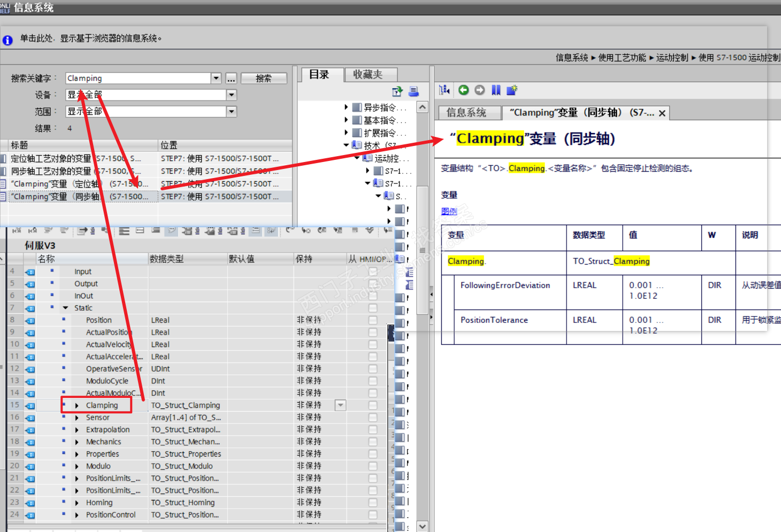Click the add-to-favorites icon with the star
The width and height of the screenshot is (781, 532).
coord(512,90)
